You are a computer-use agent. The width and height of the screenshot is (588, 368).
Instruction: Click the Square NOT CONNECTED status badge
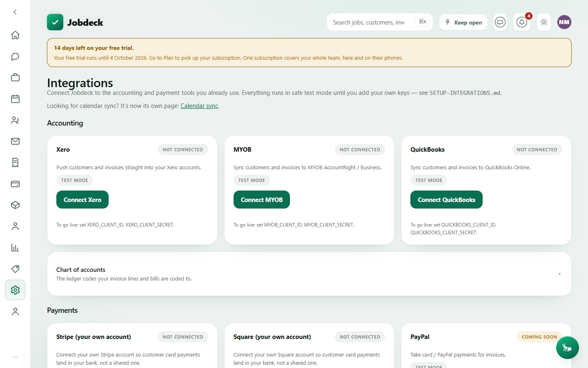[x=360, y=337]
